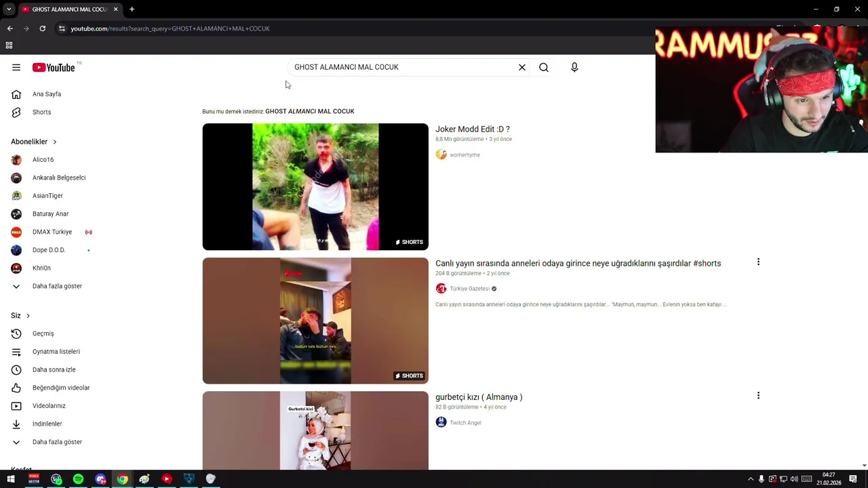Image resolution: width=868 pixels, height=488 pixels.
Task: Click the browser address bar URL
Action: click(x=170, y=28)
